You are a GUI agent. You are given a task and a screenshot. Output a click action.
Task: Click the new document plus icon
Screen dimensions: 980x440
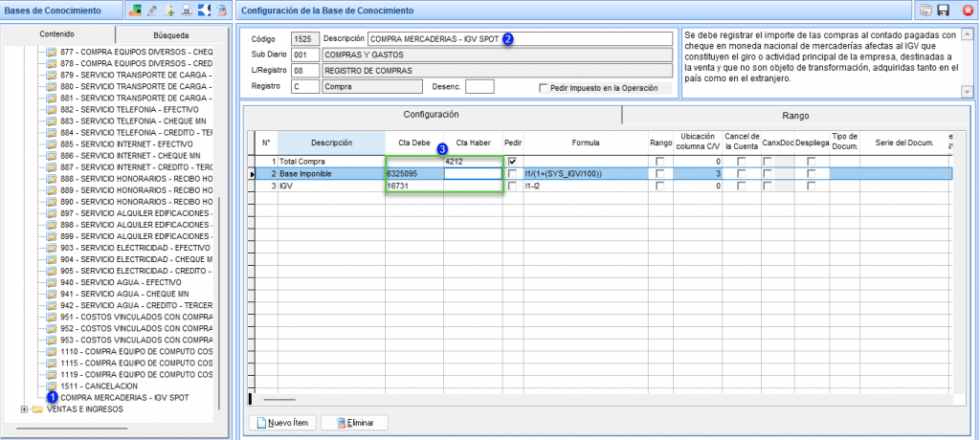[169, 10]
